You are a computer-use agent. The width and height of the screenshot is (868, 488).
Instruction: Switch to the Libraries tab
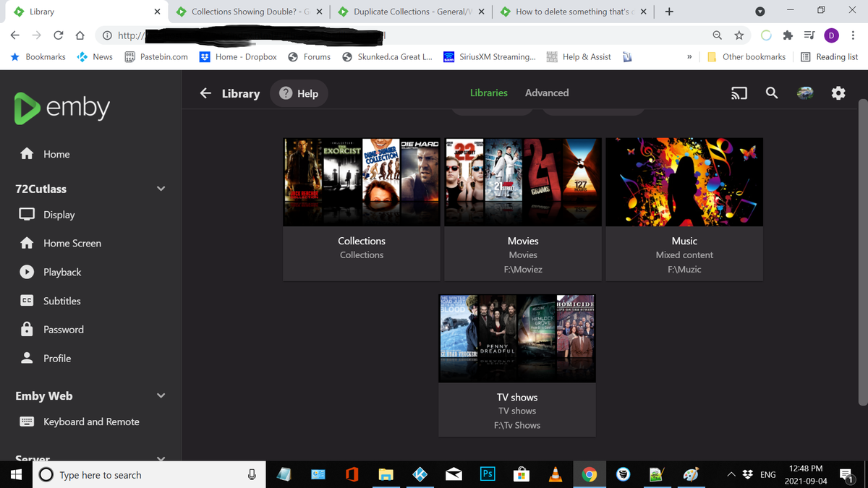(x=489, y=93)
